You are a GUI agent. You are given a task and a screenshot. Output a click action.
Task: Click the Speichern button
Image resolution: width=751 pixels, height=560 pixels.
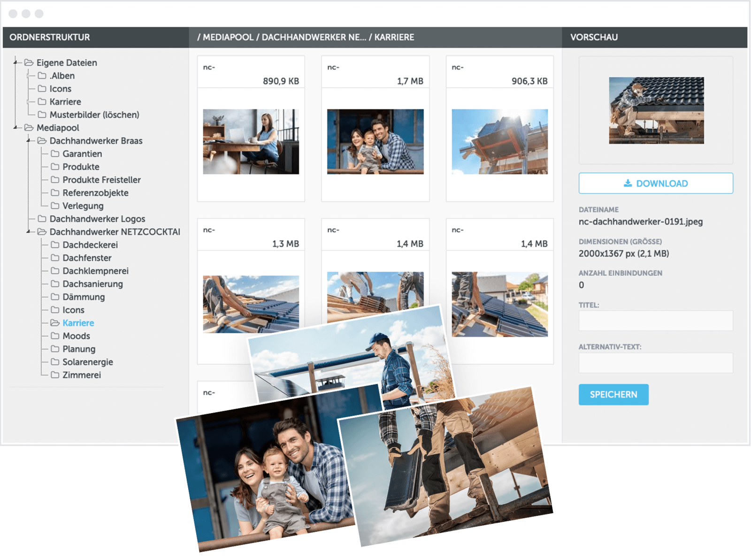point(613,395)
